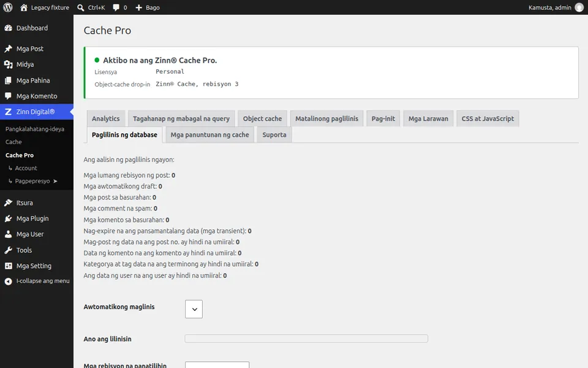Click the Lisensya Personal value
This screenshot has width=588, height=368.
point(170,71)
